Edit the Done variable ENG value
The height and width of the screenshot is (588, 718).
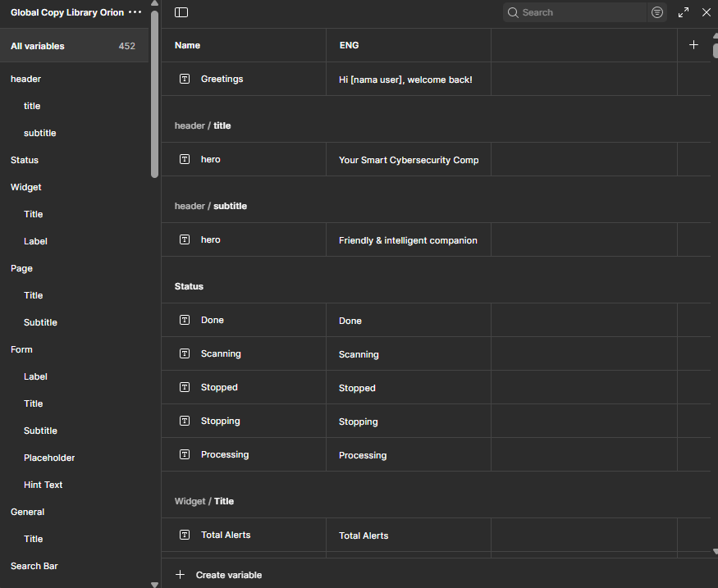[408, 321]
